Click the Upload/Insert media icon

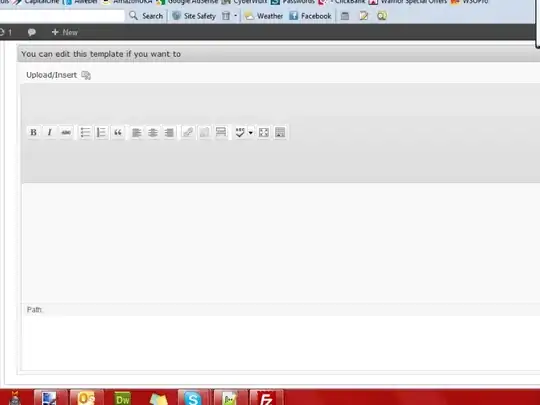pyautogui.click(x=86, y=75)
